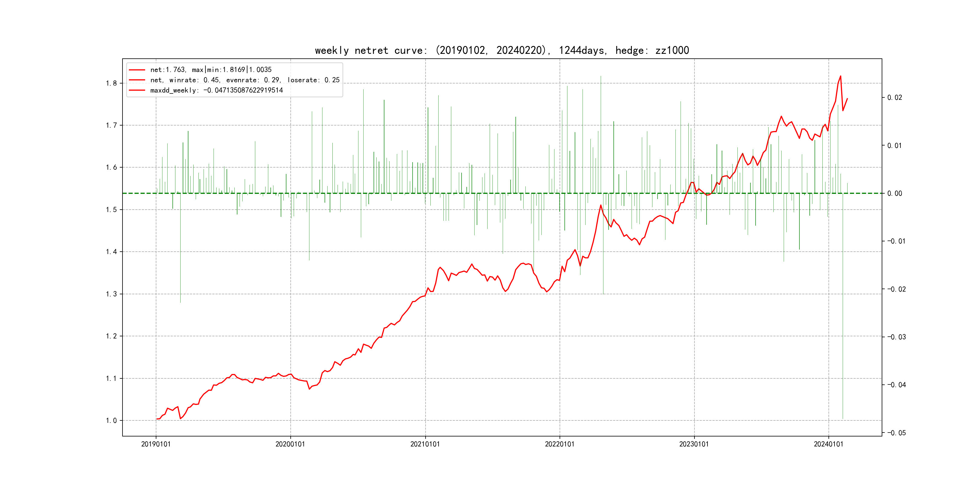Screen dimensions: 980x490
Task: Click the highest peak of the red curve
Action: pyautogui.click(x=840, y=76)
